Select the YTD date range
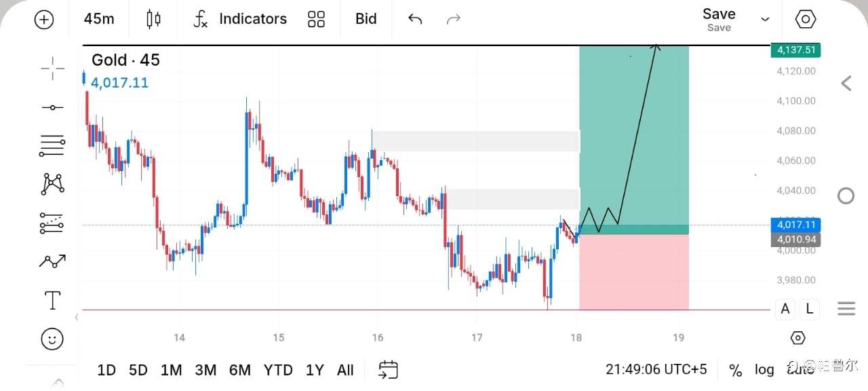Screen dimensions: 868x391 [x=278, y=370]
